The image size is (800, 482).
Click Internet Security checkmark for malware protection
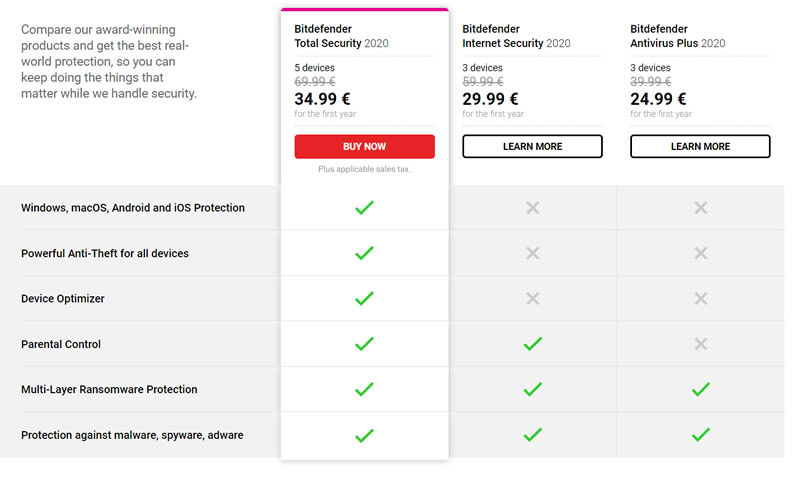(532, 435)
